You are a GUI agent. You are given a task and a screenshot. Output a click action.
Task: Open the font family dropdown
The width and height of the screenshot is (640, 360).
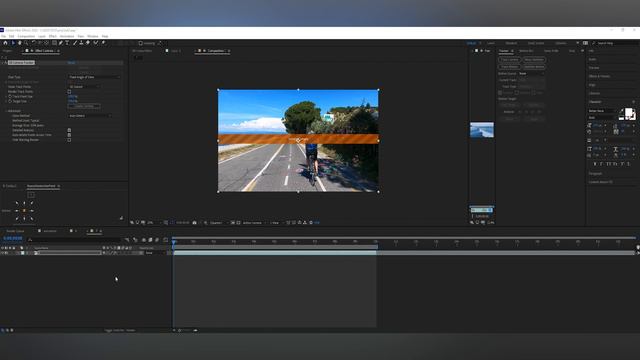pyautogui.click(x=602, y=111)
